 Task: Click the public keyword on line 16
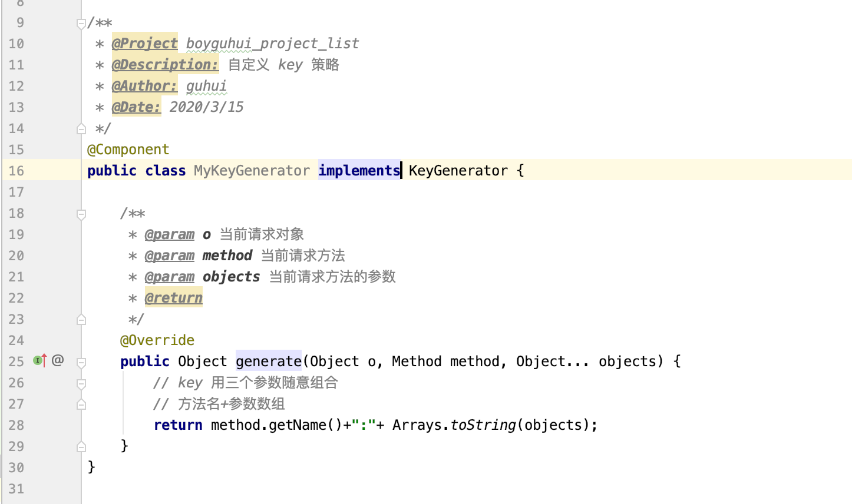click(x=112, y=171)
